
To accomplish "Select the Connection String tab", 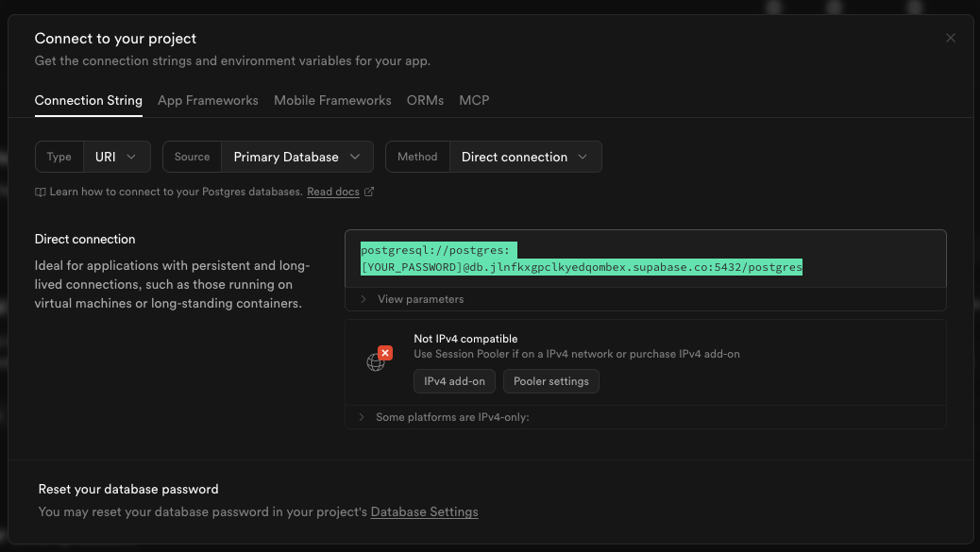I will coord(89,100).
